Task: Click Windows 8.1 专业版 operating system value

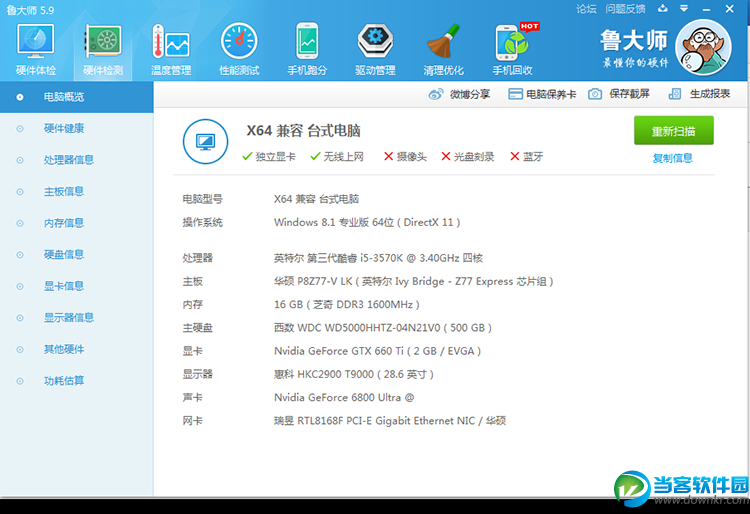Action: point(367,222)
